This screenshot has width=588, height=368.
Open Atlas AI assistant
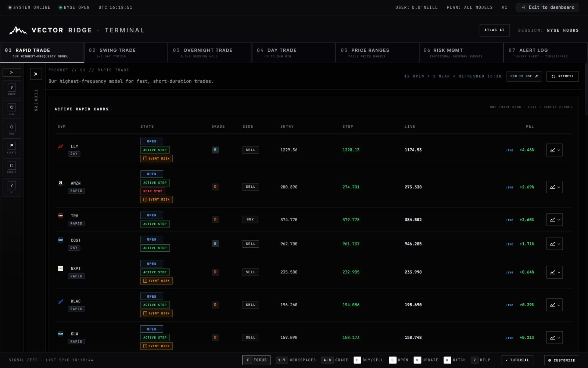pyautogui.click(x=494, y=30)
